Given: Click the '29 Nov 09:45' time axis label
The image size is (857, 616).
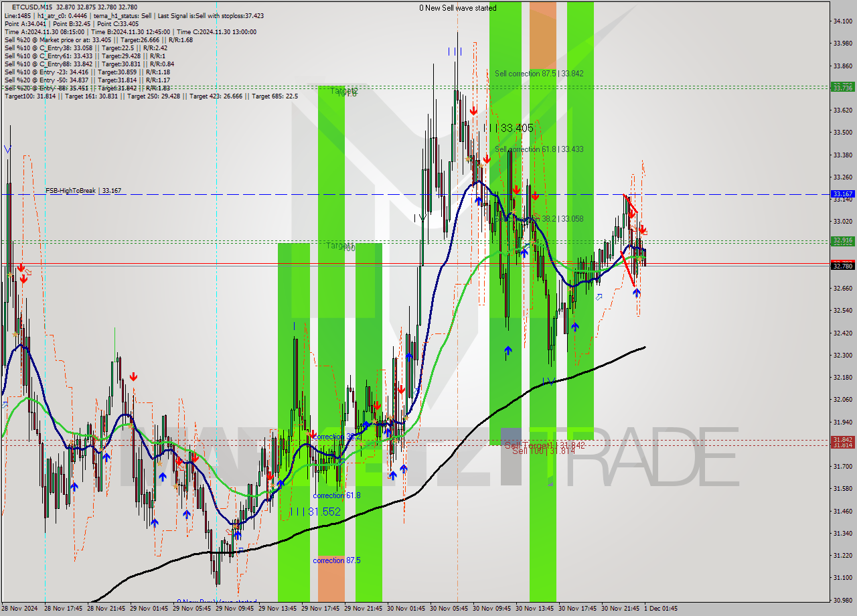Looking at the screenshot, I should click(235, 609).
